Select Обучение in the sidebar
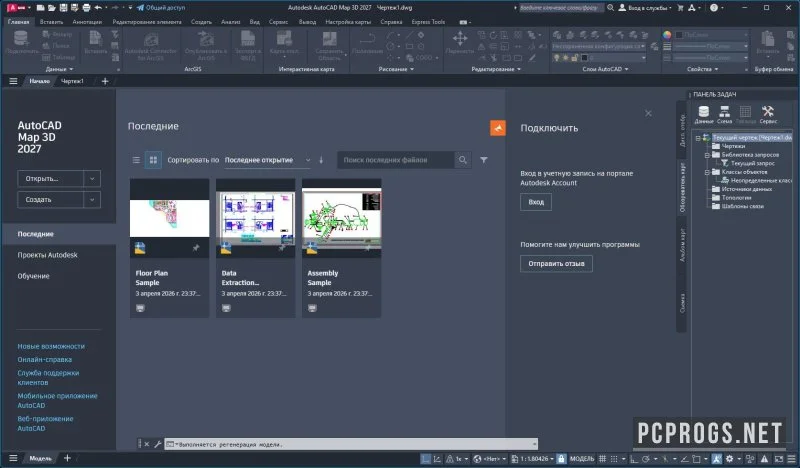 click(34, 276)
